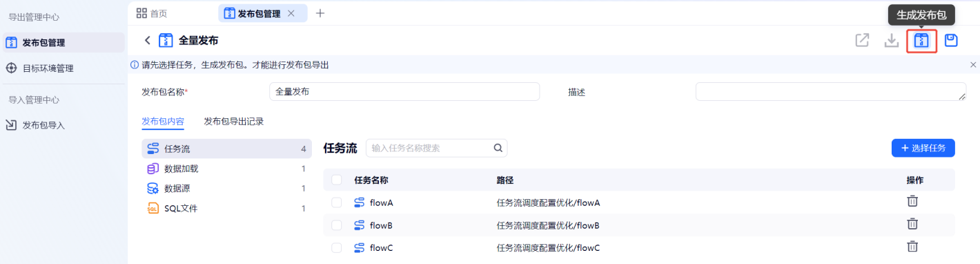
Task: Click the 全量发布 package title icon
Action: click(166, 41)
